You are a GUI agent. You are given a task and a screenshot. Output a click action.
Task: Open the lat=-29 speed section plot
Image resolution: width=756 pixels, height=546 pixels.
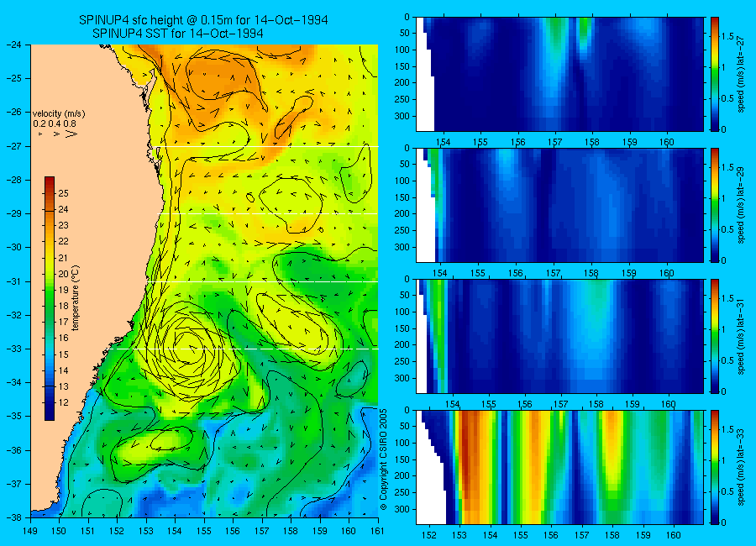559,206
